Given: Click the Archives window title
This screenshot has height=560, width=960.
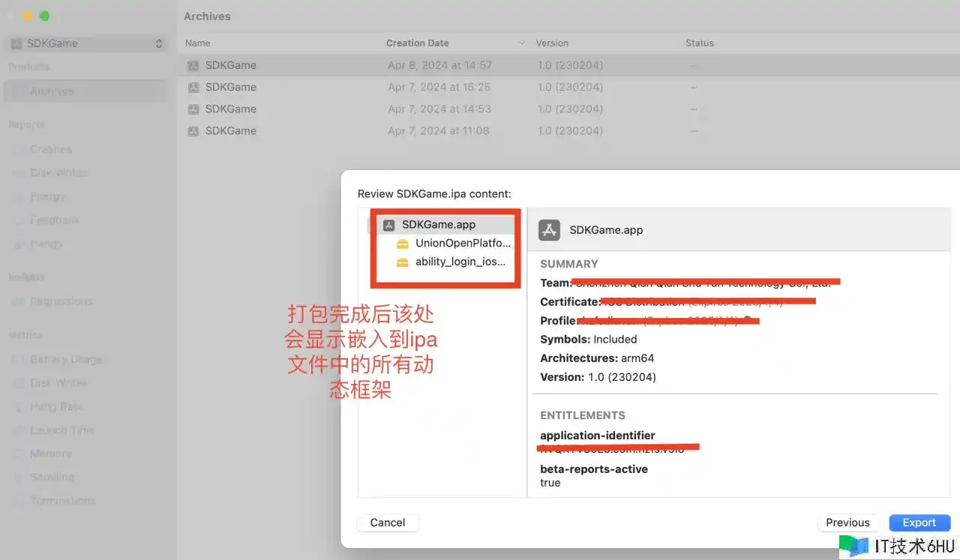Looking at the screenshot, I should 207,16.
